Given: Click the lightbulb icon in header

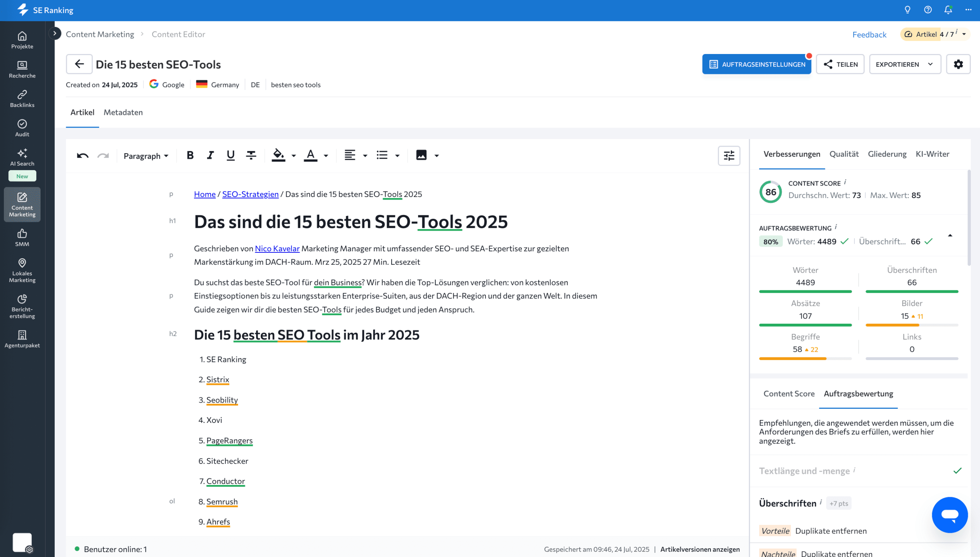Looking at the screenshot, I should coord(907,10).
